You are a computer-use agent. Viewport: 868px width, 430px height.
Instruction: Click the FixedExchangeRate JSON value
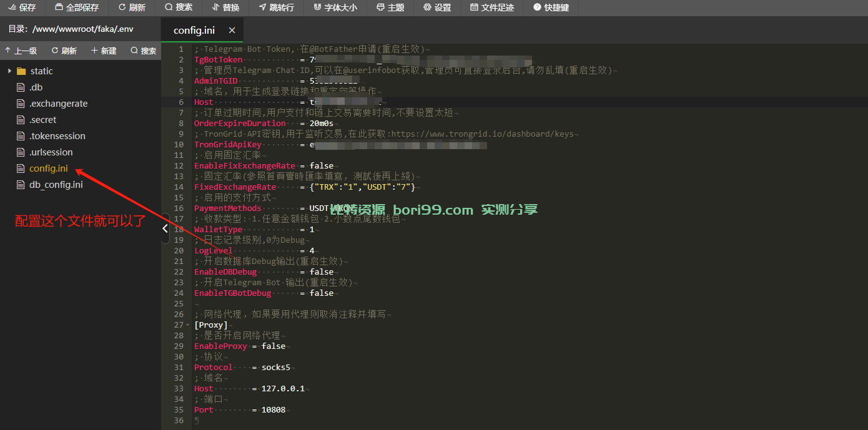pos(362,187)
